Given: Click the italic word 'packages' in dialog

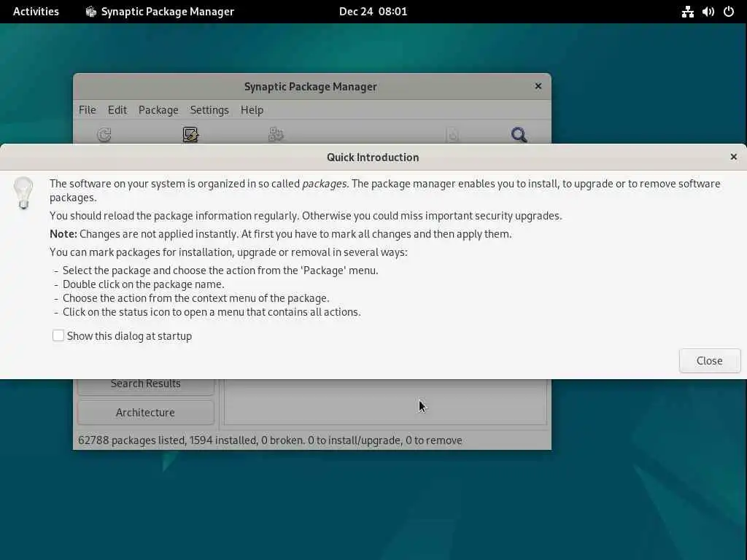Looking at the screenshot, I should (x=325, y=184).
